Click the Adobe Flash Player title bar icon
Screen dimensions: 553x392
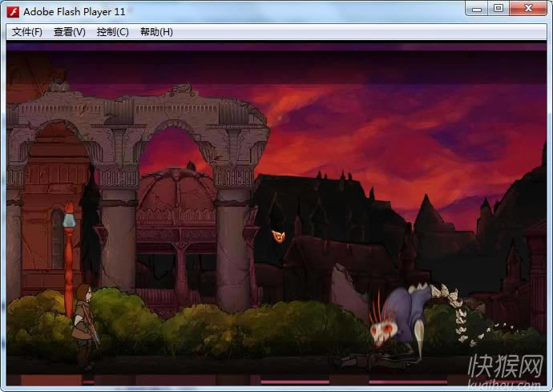point(13,11)
